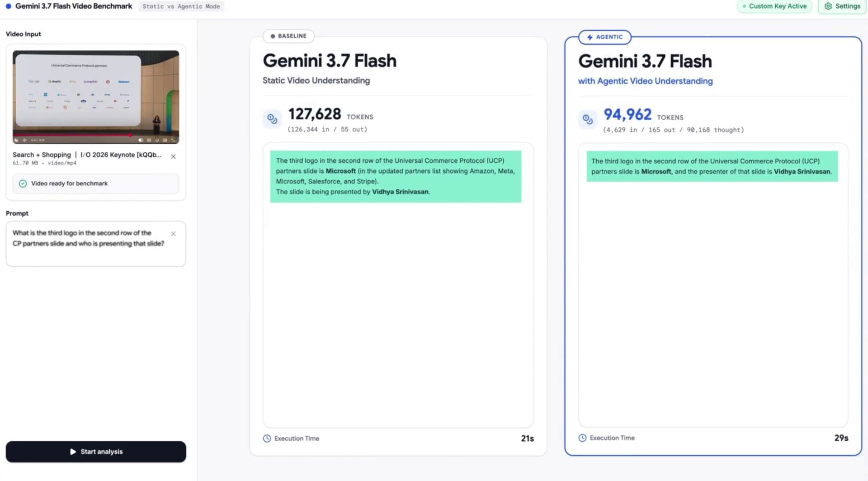The image size is (868, 481).
Task: Click Static Video Understanding subtitle
Action: pyautogui.click(x=316, y=80)
